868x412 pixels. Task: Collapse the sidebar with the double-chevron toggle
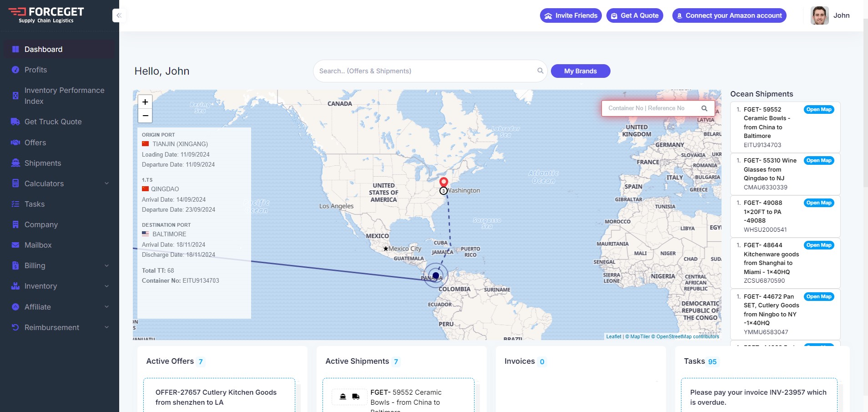(118, 15)
